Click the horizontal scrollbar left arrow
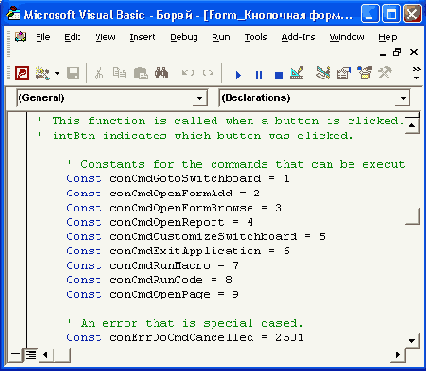426x371 pixels. pos(45,355)
